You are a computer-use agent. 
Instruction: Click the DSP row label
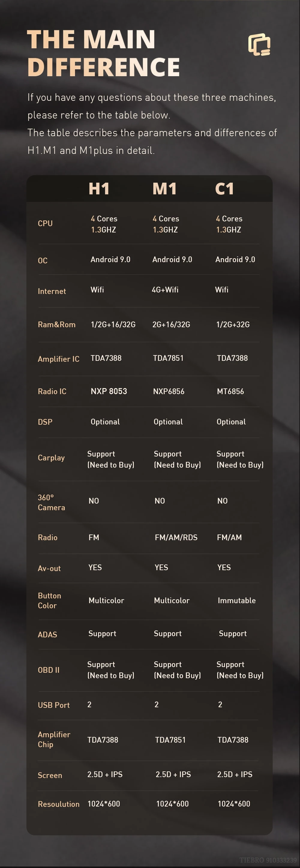(x=45, y=422)
